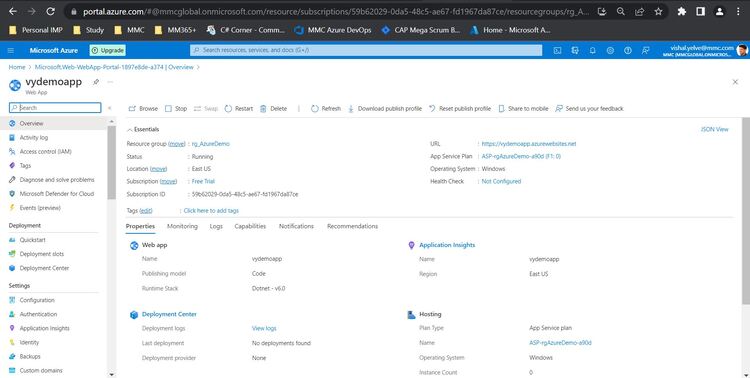Open Deployment slots

[x=42, y=254]
